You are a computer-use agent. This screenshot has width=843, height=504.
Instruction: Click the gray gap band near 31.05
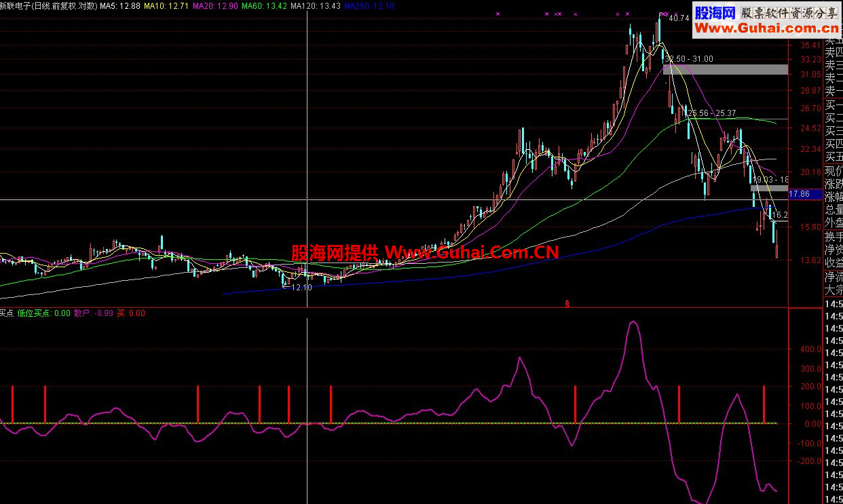(x=726, y=69)
